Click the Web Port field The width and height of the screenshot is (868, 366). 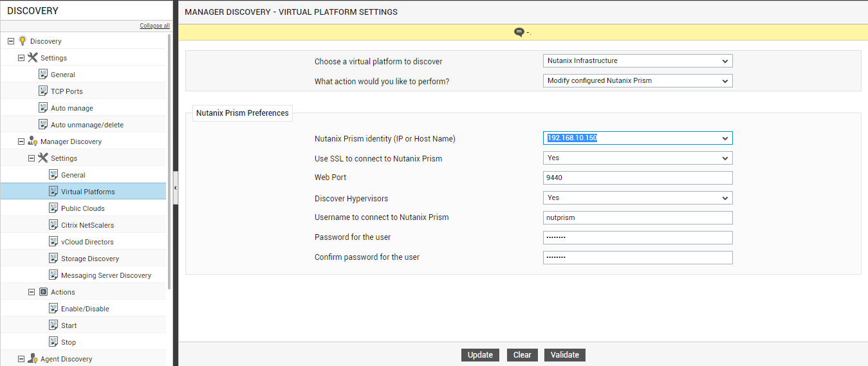click(638, 178)
